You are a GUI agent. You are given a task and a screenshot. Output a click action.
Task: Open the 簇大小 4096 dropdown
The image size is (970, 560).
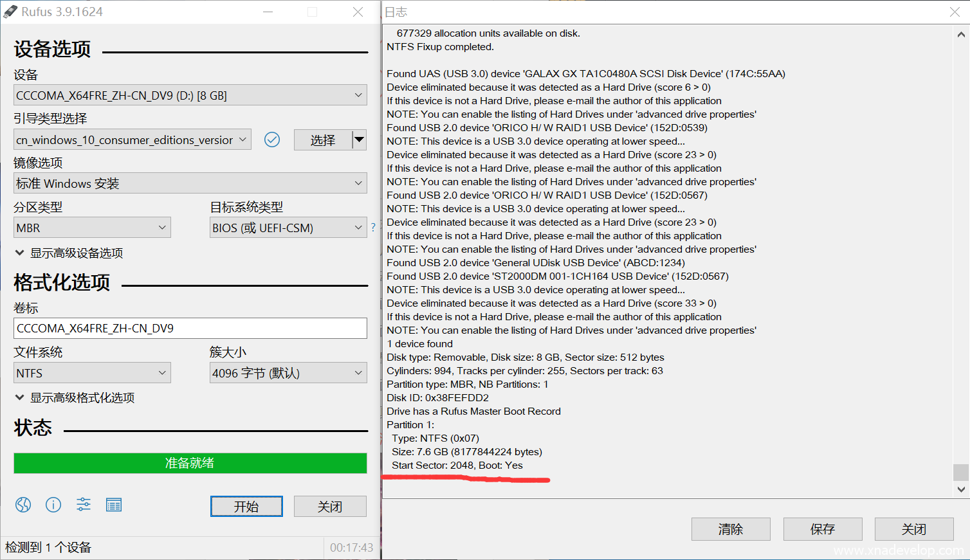click(288, 373)
